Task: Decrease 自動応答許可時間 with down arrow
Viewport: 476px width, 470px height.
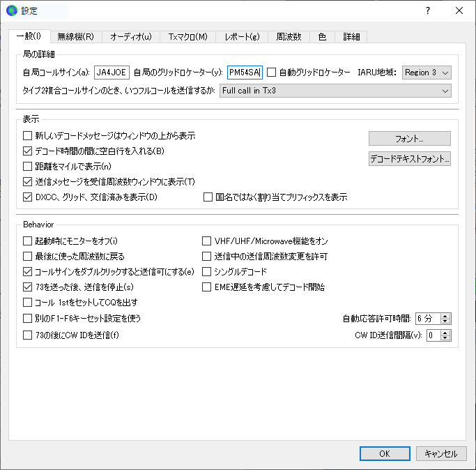Action: (x=445, y=321)
